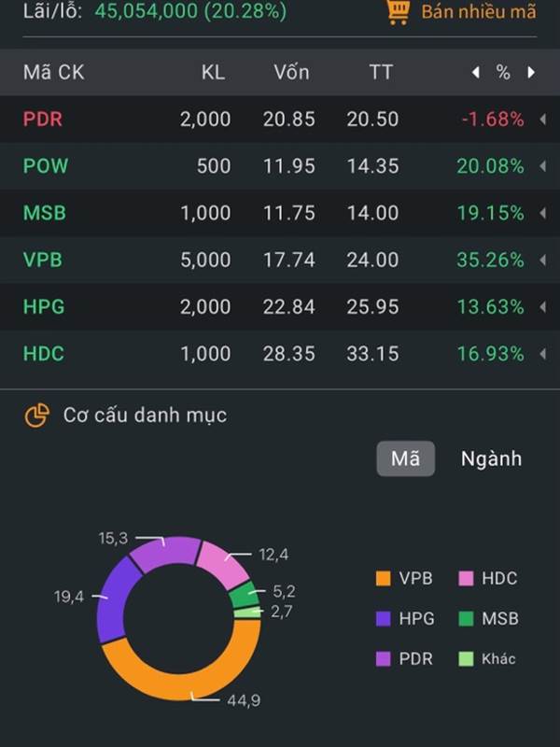
Task: Tap the shopping cart icon
Action: (398, 11)
